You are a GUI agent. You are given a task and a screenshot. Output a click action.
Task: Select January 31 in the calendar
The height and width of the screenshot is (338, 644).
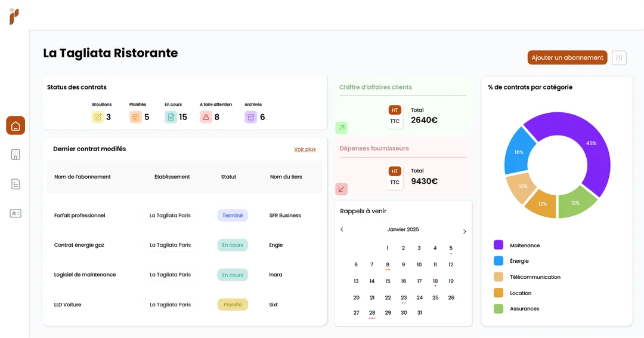pos(419,313)
